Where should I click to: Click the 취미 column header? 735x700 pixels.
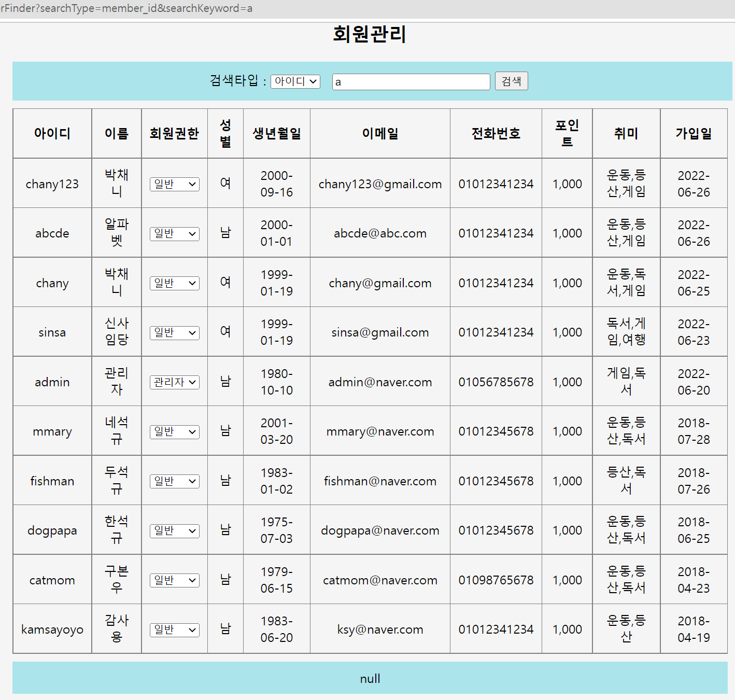626,133
